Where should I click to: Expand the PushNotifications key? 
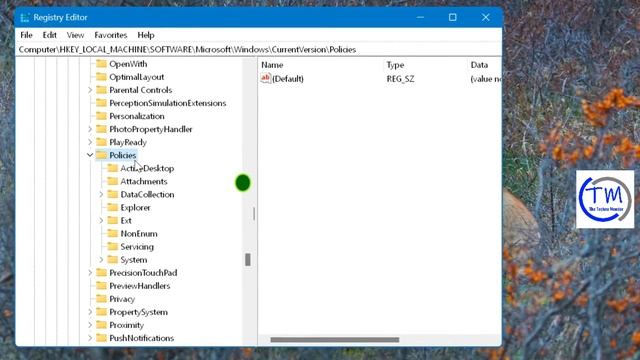90,338
